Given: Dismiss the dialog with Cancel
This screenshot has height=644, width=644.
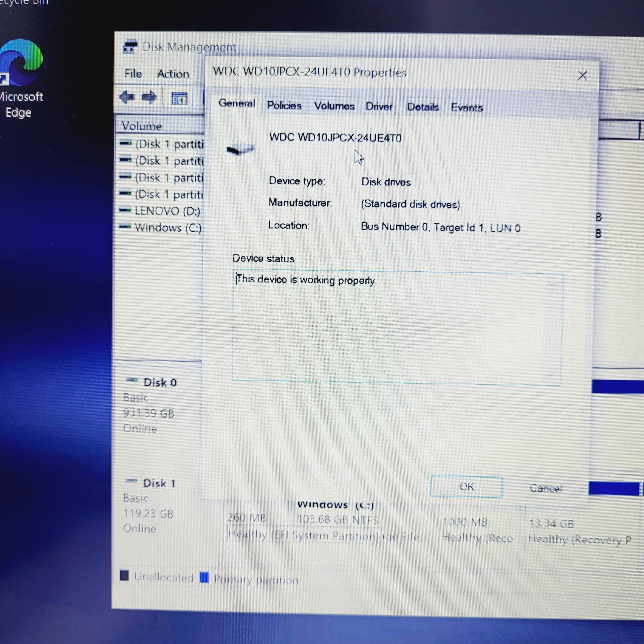Looking at the screenshot, I should (546, 488).
